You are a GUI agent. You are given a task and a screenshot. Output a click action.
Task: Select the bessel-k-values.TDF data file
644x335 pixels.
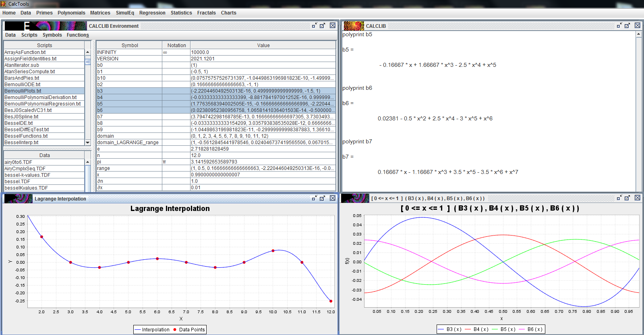coord(44,175)
